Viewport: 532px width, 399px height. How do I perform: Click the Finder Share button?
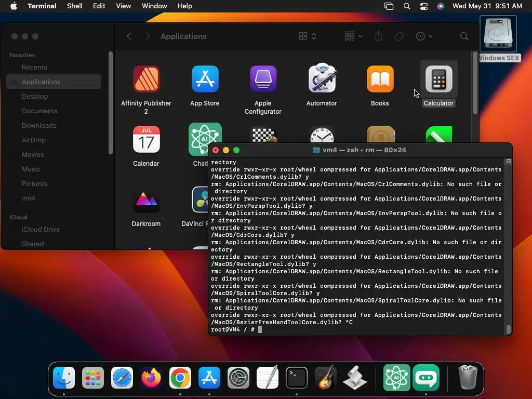(378, 36)
